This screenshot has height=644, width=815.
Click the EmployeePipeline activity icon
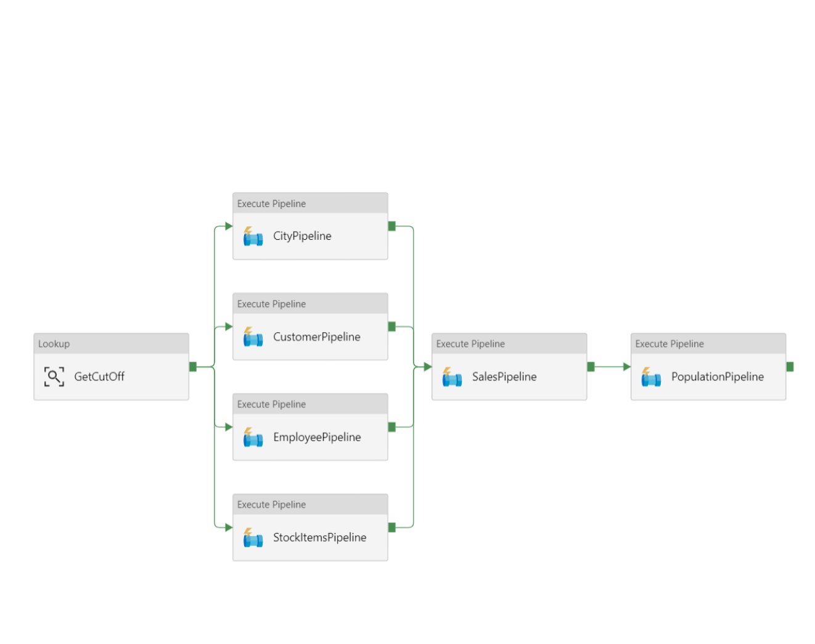pos(253,437)
